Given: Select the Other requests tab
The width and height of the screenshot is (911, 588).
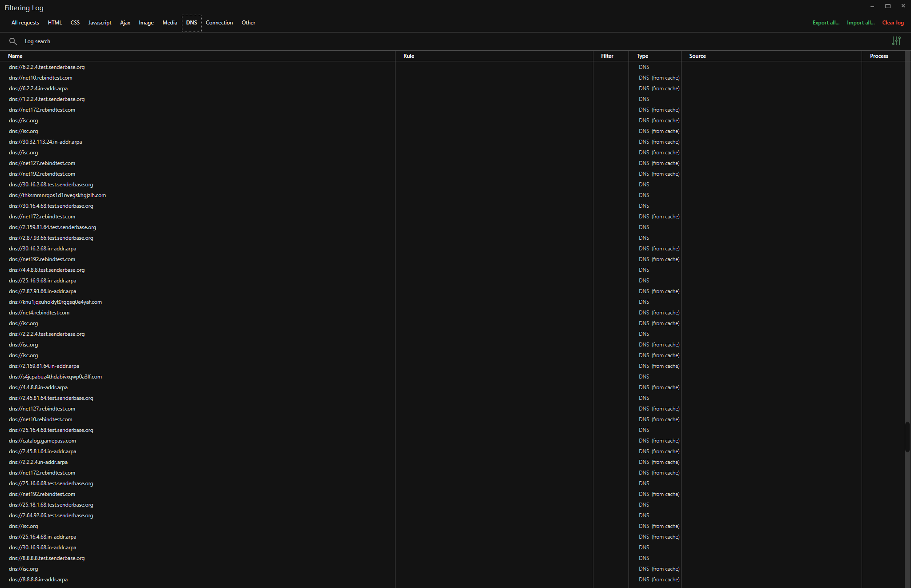Looking at the screenshot, I should point(248,23).
